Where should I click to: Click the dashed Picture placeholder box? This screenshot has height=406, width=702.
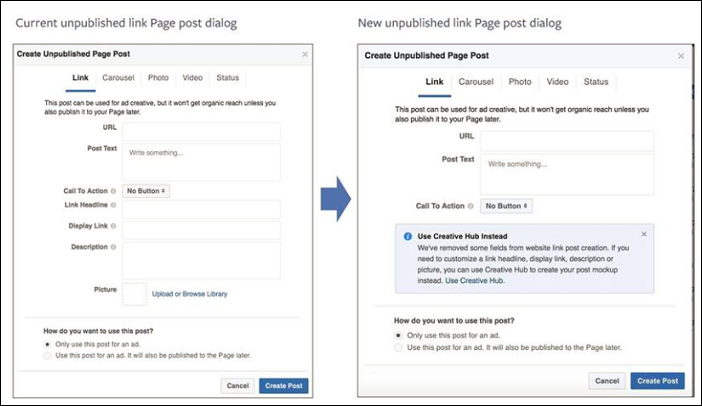pyautogui.click(x=134, y=294)
